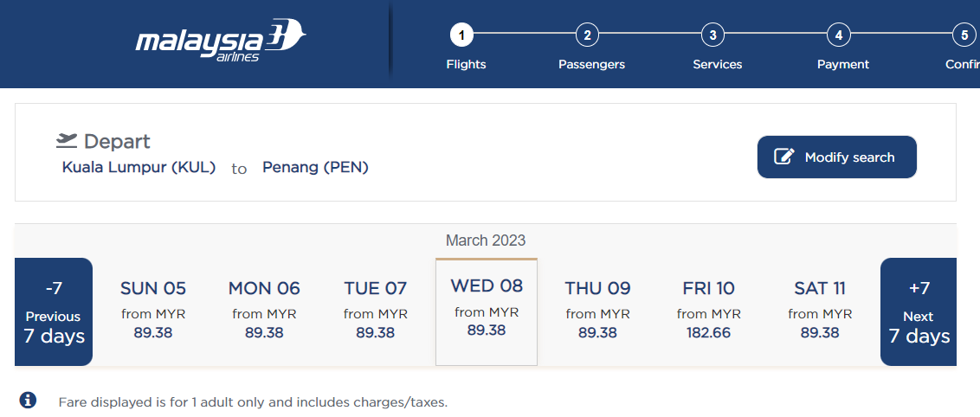This screenshot has height=417, width=980.
Task: Click the step 2 Passengers circle
Action: [x=587, y=35]
